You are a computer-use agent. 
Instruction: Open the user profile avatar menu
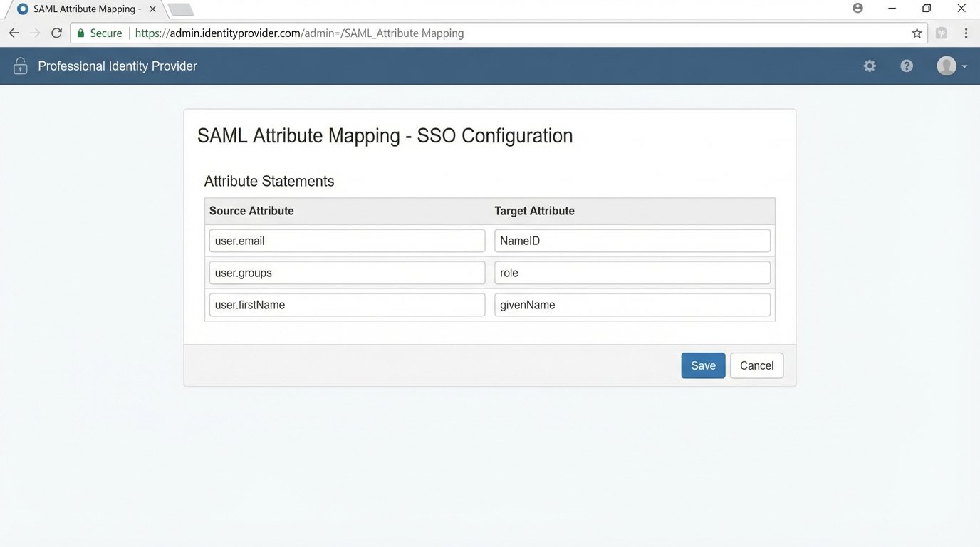coord(946,65)
